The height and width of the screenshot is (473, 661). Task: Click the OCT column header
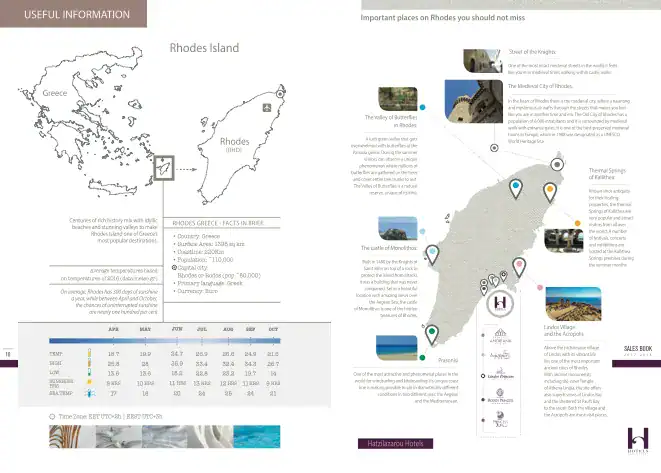(x=273, y=329)
